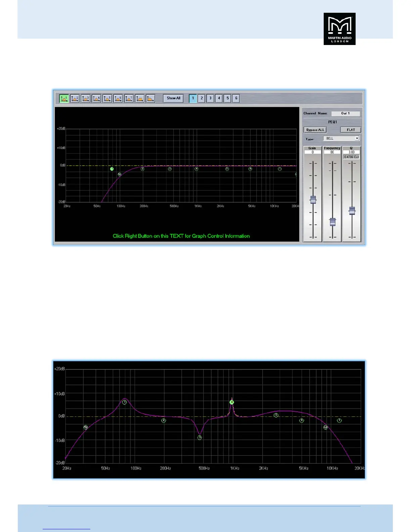411x532 pixels.
Task: Click the FLAT button
Action: click(351, 130)
